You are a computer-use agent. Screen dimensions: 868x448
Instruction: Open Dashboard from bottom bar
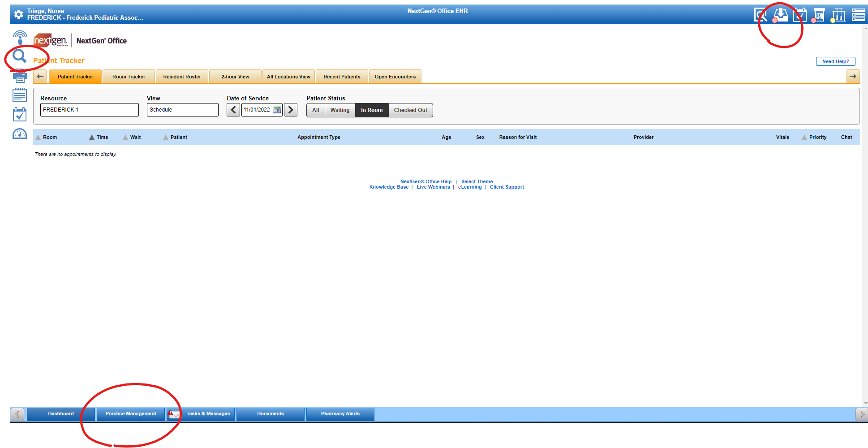(x=61, y=414)
